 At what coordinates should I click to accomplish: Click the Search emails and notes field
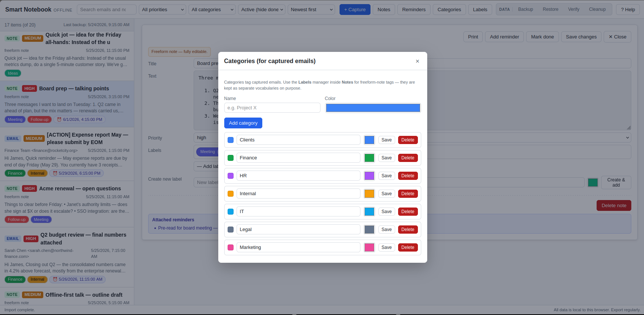coord(107,10)
